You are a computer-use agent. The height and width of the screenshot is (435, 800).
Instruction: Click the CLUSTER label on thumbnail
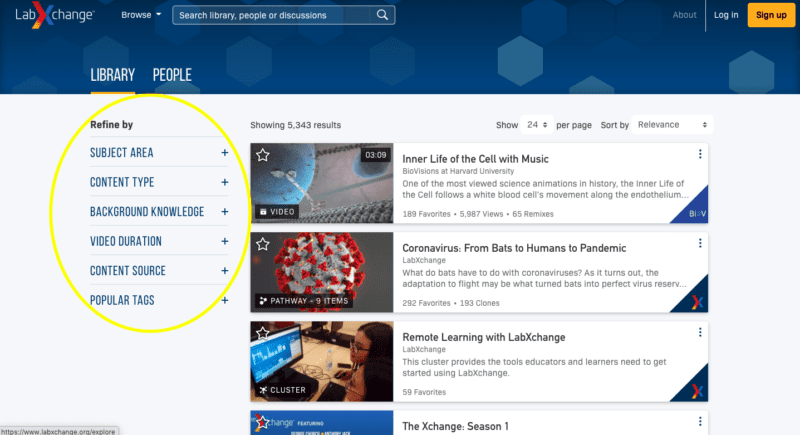tap(283, 390)
